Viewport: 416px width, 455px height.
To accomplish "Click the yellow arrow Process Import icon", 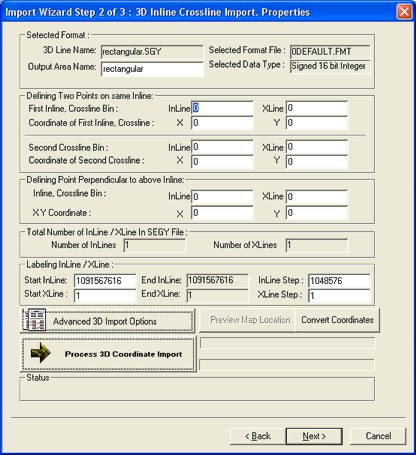I will (40, 353).
